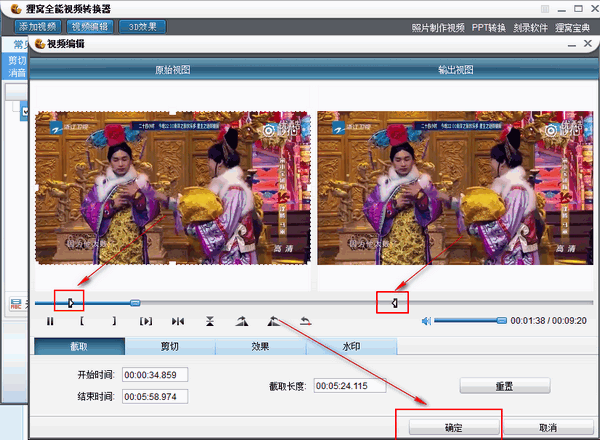Viewport: 600px width, 440px height.
Task: Click the 重置 button
Action: pos(505,386)
